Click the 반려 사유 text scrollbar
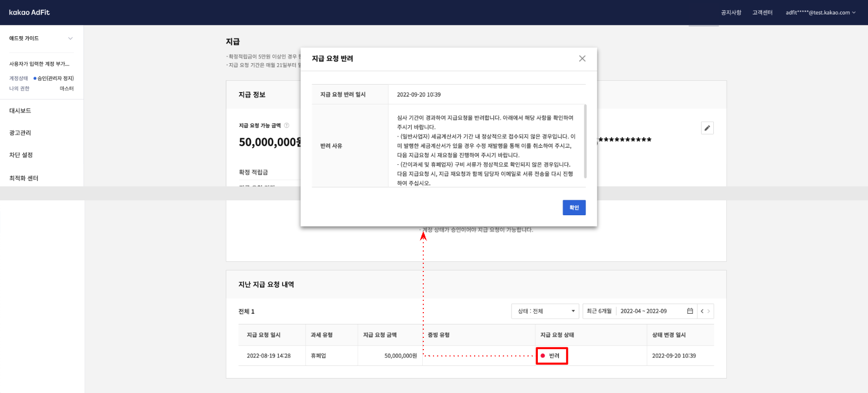The height and width of the screenshot is (393, 868). (x=585, y=142)
